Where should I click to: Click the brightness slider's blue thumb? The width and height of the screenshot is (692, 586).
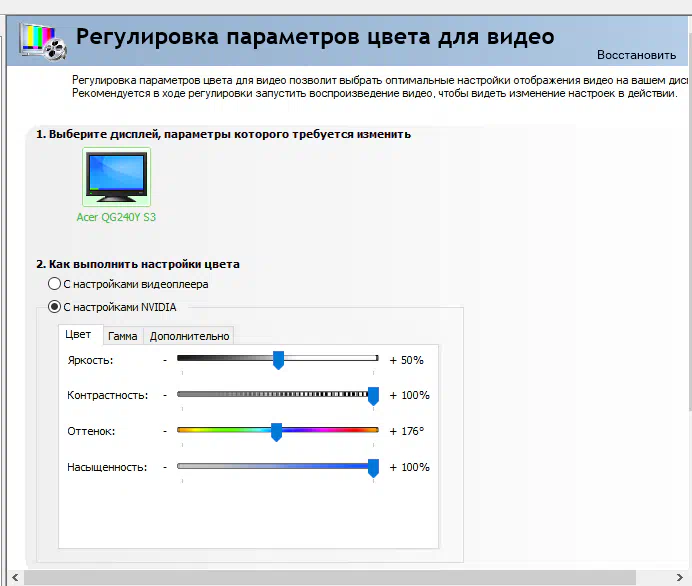coord(278,360)
